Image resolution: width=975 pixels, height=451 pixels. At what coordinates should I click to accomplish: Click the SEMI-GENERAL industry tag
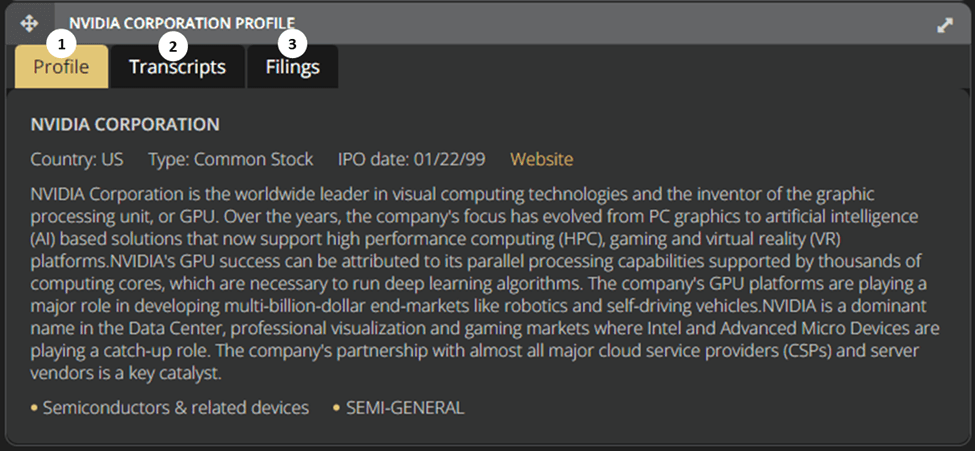click(x=405, y=408)
